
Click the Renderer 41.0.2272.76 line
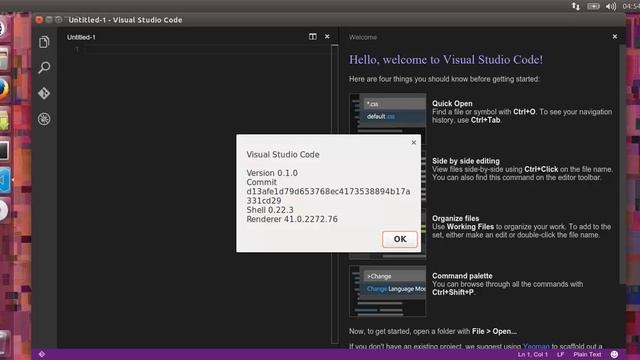point(292,219)
